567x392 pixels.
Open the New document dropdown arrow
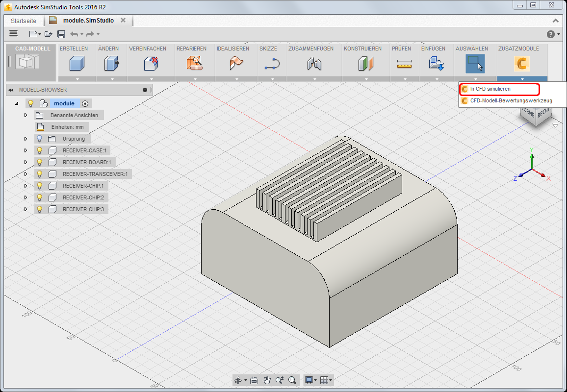pyautogui.click(x=39, y=34)
